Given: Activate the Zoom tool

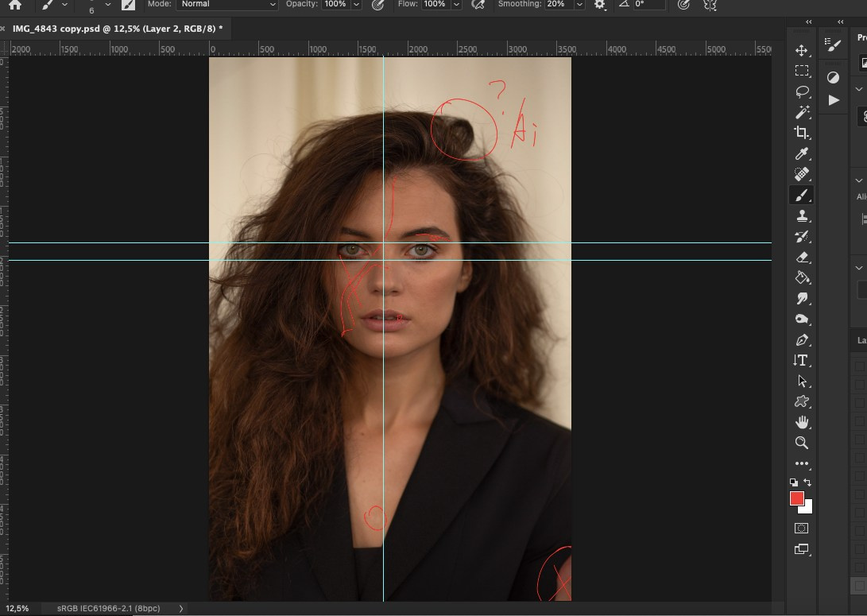Looking at the screenshot, I should (801, 443).
